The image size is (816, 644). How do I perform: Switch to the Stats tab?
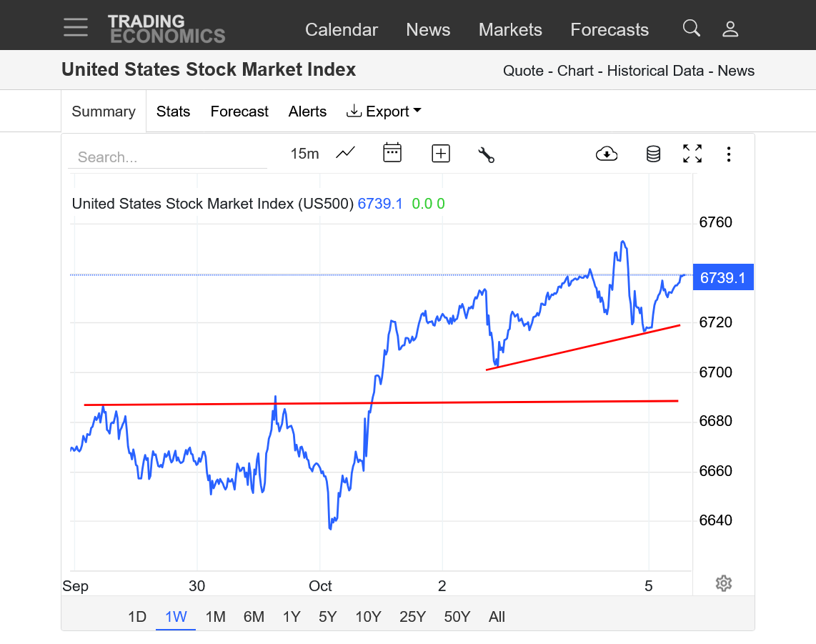173,112
